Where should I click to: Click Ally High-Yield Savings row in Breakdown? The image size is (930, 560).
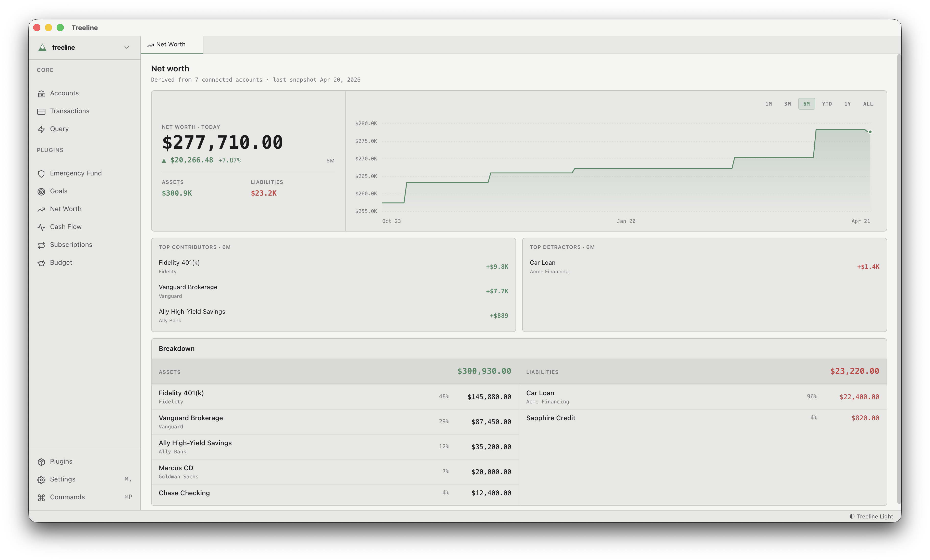point(335,447)
